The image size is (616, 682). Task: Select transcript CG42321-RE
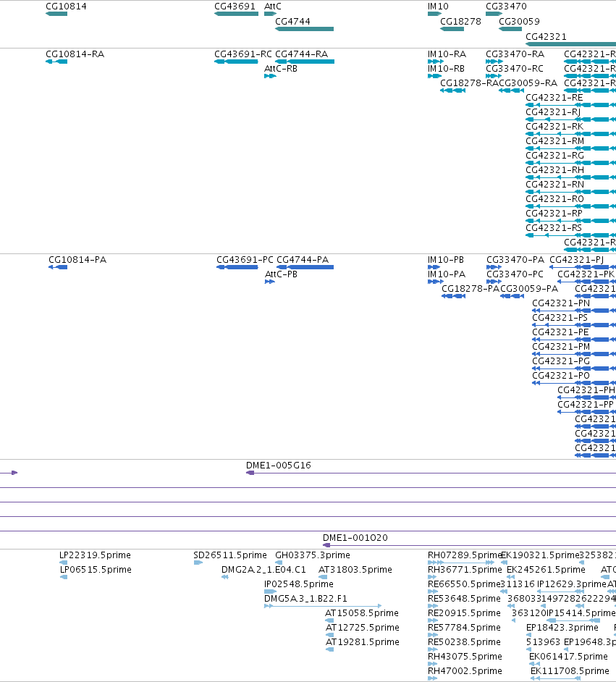pos(571,105)
